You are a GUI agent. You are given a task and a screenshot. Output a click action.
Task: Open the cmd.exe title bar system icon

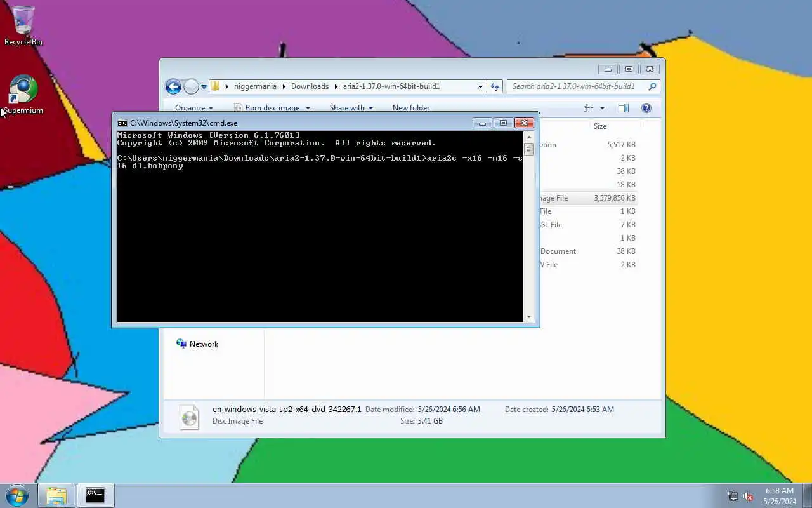pyautogui.click(x=122, y=123)
